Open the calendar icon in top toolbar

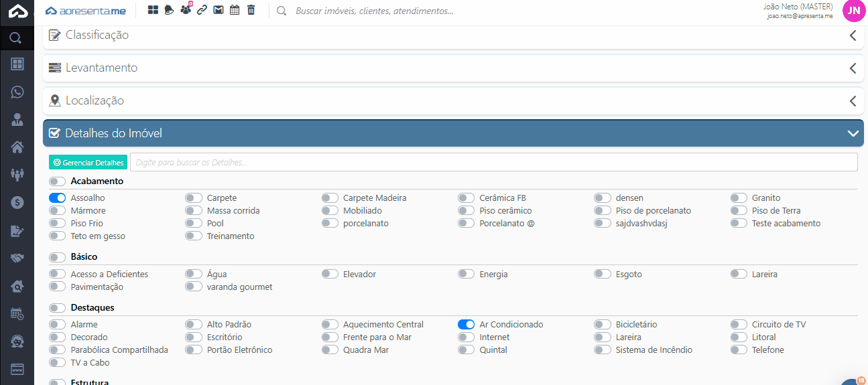(235, 10)
